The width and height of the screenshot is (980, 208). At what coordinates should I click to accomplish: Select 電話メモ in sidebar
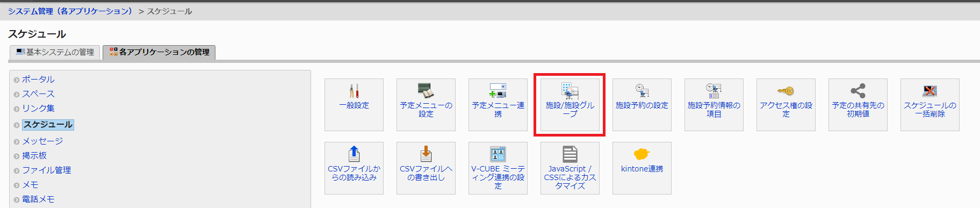pyautogui.click(x=38, y=199)
